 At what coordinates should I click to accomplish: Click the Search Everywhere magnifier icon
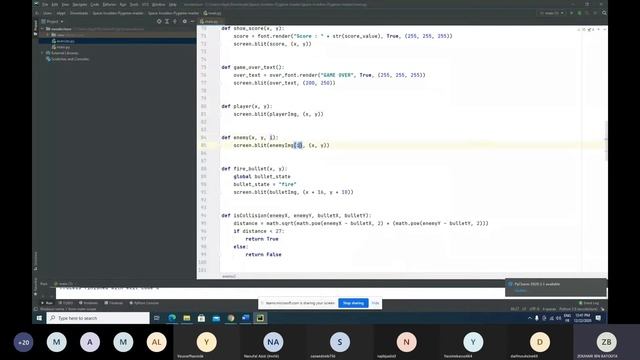click(604, 13)
